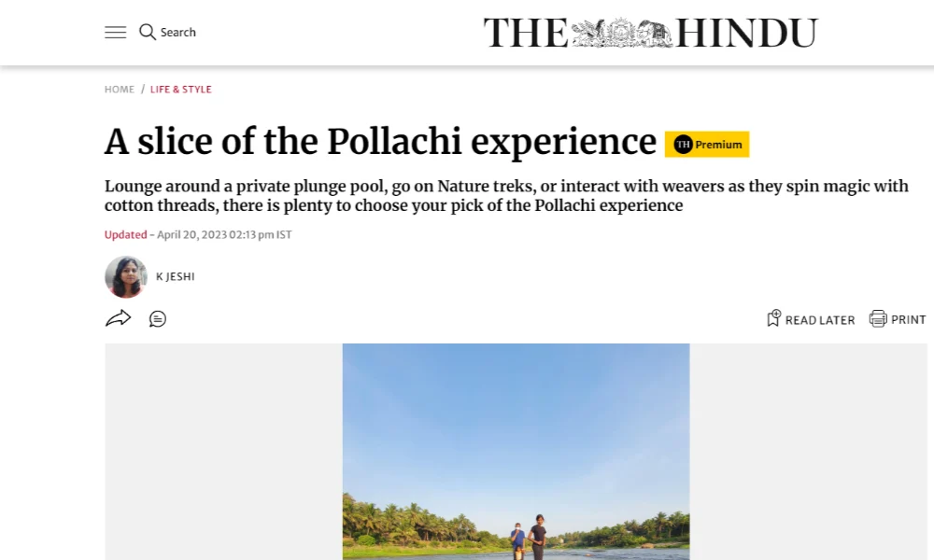Click the bookmark Read Later icon
Screen dimensions: 934x560
point(773,318)
